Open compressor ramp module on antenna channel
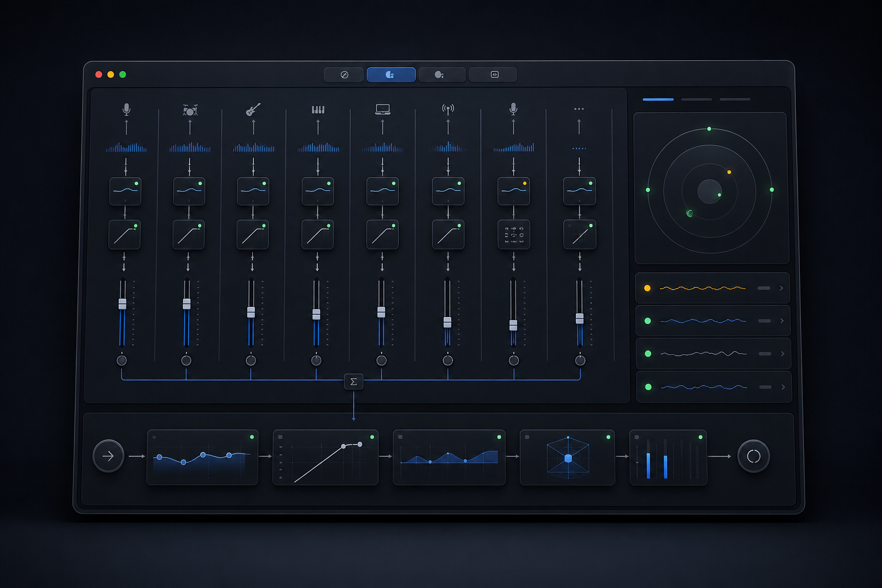The height and width of the screenshot is (588, 882). (448, 234)
